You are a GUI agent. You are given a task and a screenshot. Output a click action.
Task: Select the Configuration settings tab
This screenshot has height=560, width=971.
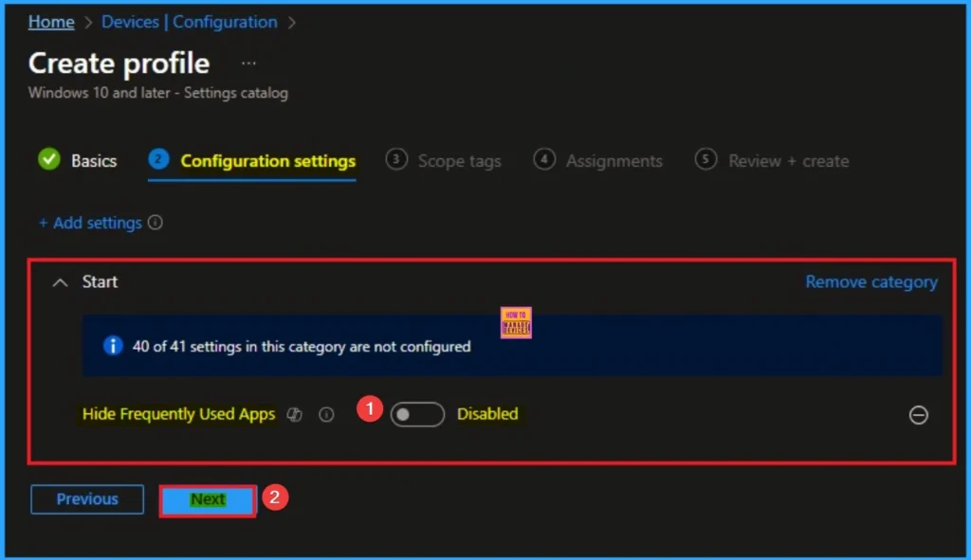click(252, 161)
